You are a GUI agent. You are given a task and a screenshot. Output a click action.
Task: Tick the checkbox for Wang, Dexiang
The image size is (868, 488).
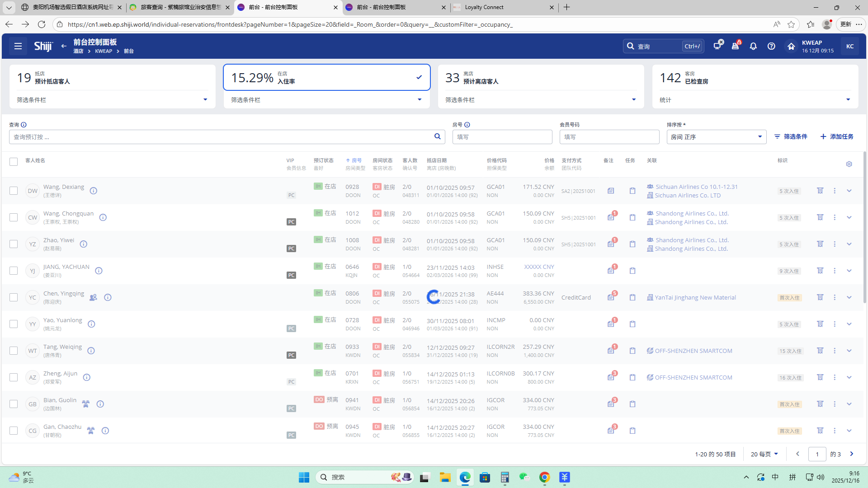(x=14, y=191)
